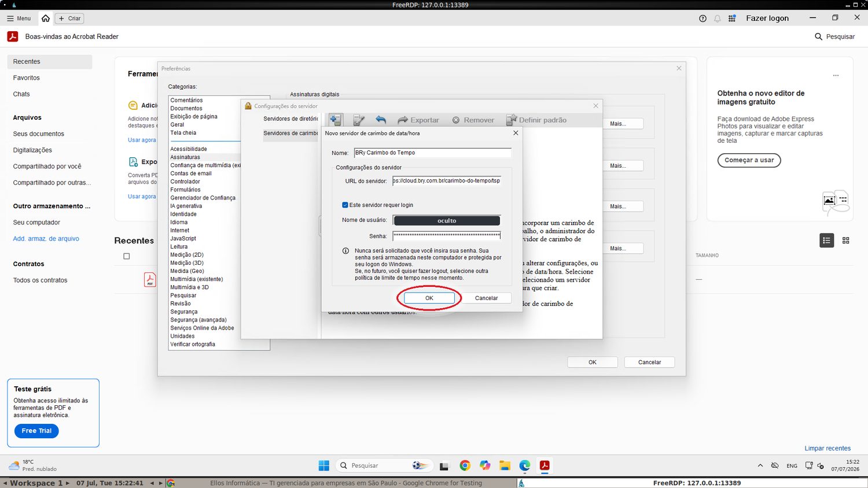This screenshot has width=868, height=488.
Task: Click the URL do servidor field
Action: pos(446,180)
